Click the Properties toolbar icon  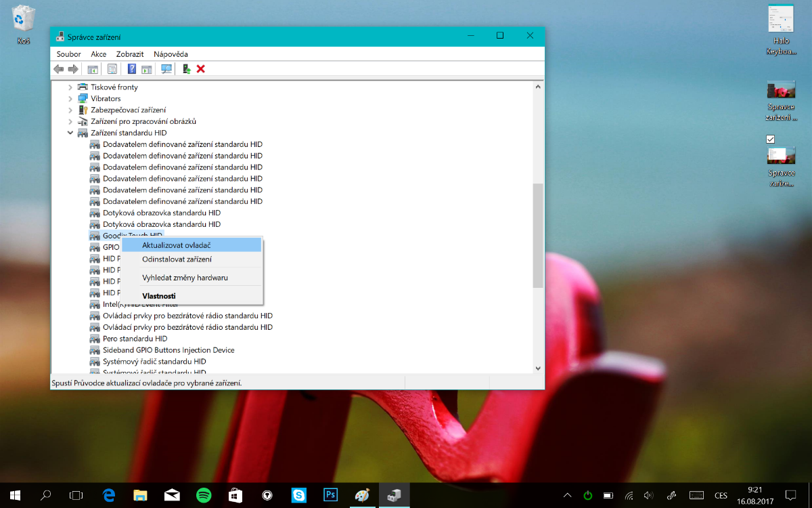[x=112, y=69]
